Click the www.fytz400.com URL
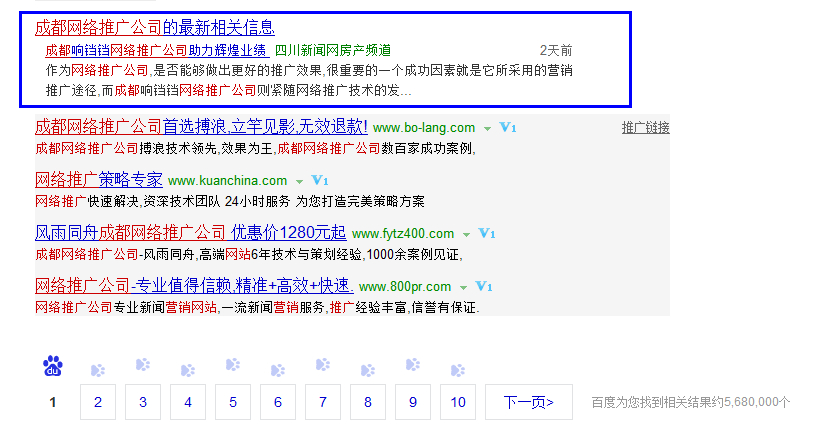Viewport: 816px width, 434px height. [403, 234]
